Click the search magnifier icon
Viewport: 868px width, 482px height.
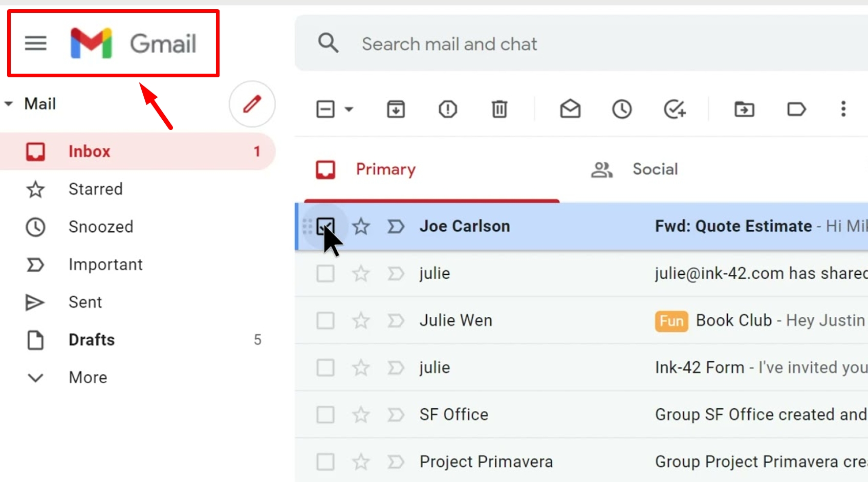click(x=328, y=43)
